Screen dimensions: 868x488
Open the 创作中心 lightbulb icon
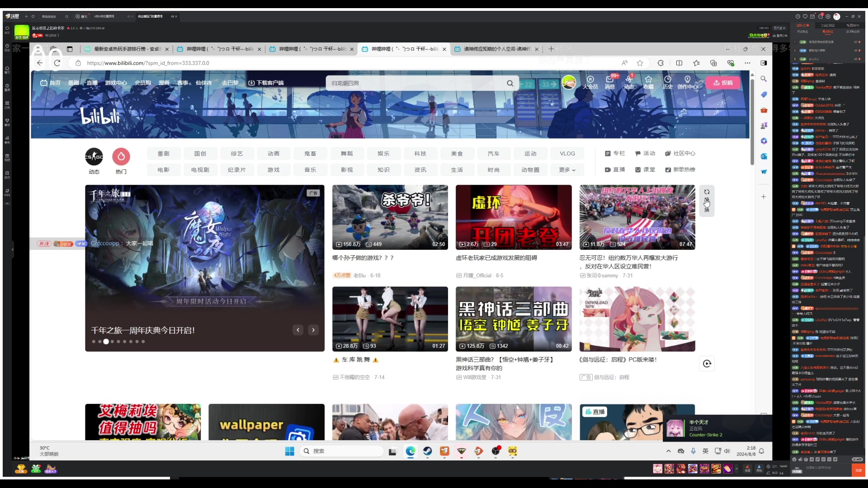[x=688, y=82]
